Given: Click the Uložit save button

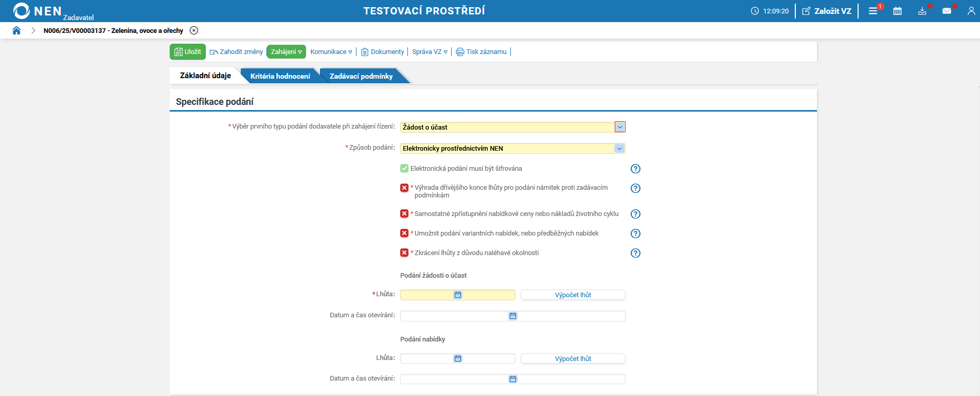Looking at the screenshot, I should coord(188,52).
